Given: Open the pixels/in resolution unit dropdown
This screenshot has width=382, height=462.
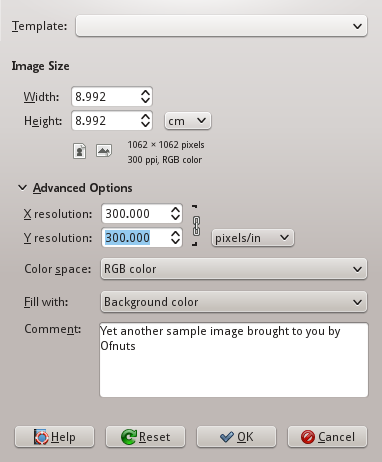Looking at the screenshot, I should [253, 238].
